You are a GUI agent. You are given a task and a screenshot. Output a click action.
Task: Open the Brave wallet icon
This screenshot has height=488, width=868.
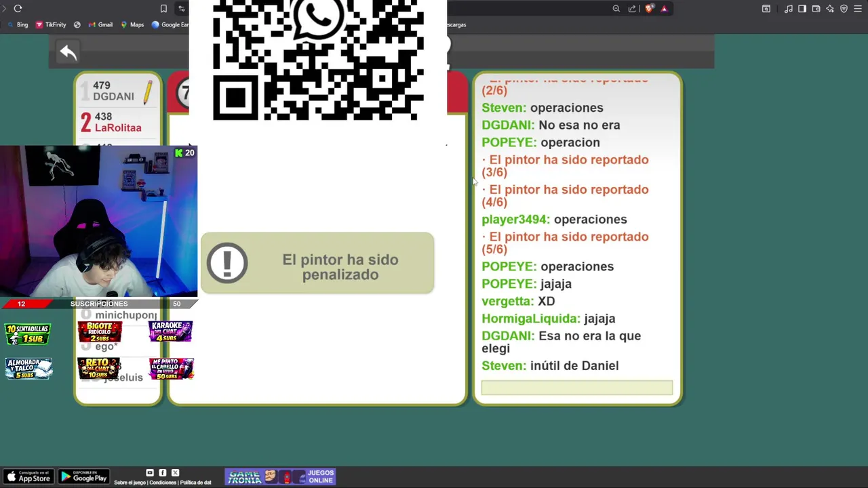point(816,9)
